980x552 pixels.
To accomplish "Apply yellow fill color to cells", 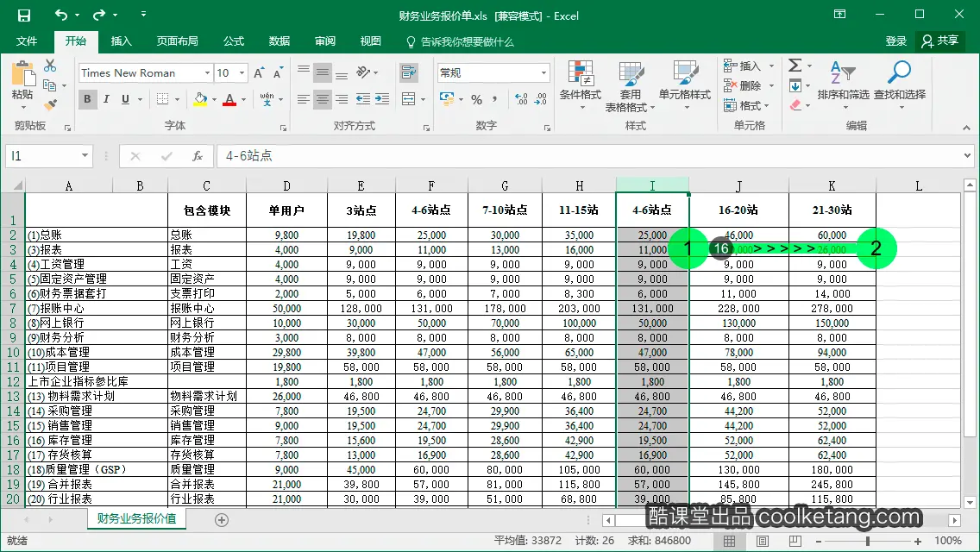I will (x=200, y=99).
